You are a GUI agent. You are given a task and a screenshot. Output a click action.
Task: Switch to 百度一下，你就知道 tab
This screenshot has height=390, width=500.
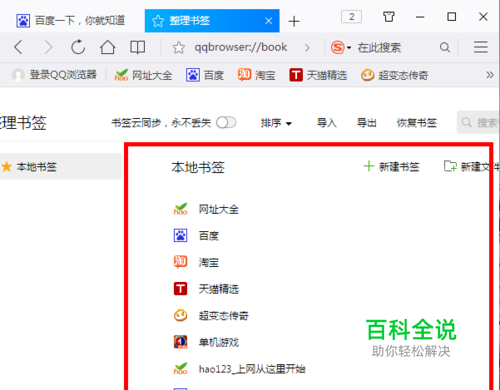coord(71,21)
